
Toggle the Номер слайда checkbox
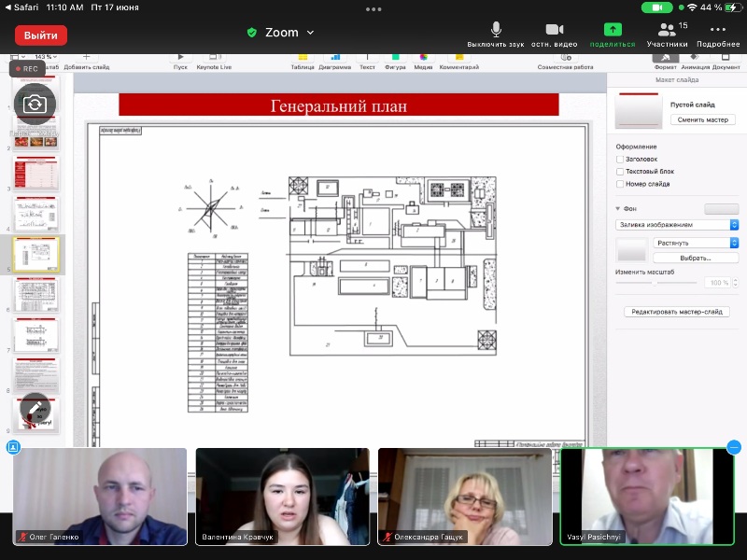point(621,184)
